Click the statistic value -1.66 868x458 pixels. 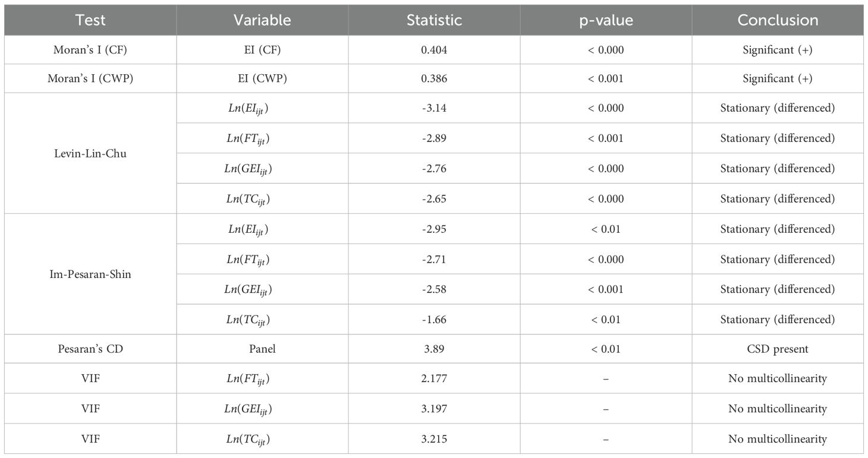tap(434, 320)
